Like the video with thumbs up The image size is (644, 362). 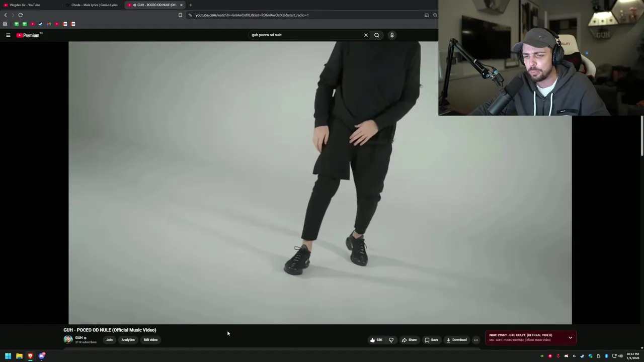[376, 340]
